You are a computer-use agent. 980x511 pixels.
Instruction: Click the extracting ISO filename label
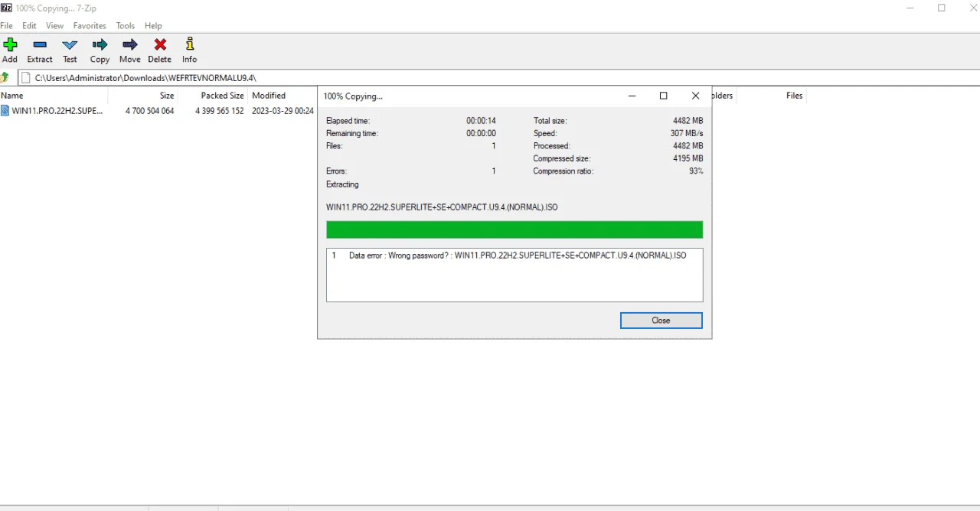(x=442, y=207)
